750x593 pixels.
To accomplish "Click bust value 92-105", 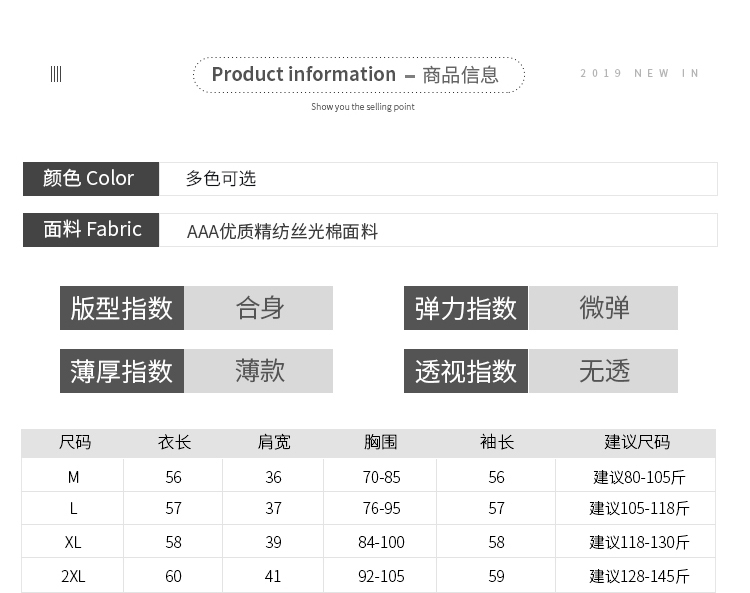I will pos(381,576).
